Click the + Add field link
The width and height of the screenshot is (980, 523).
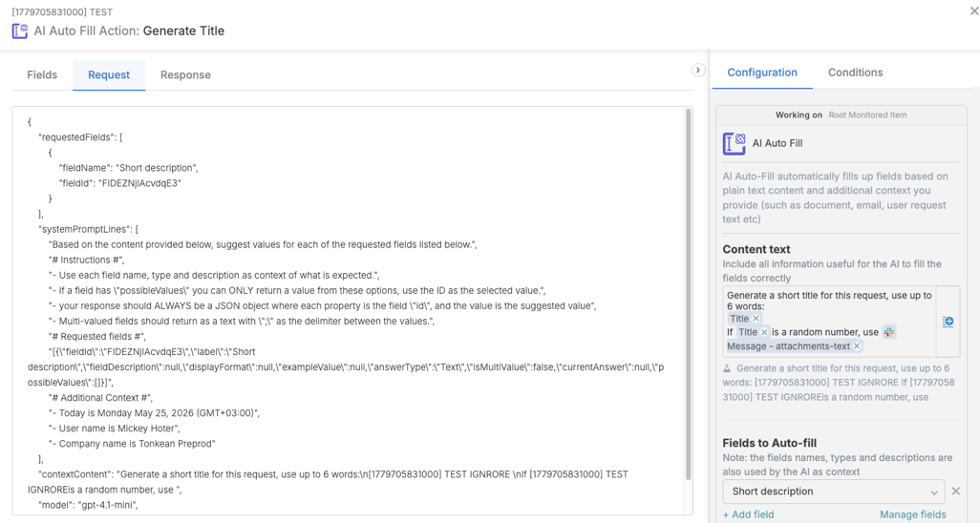[x=748, y=514]
